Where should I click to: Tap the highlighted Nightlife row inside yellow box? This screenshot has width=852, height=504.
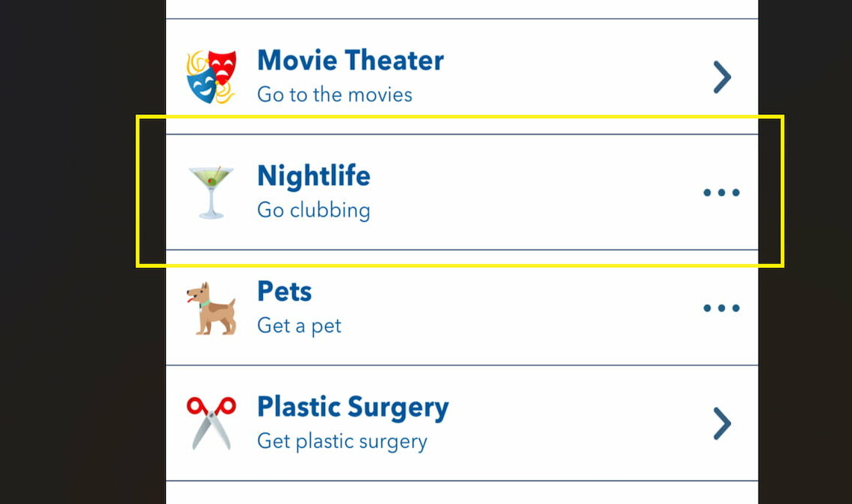461,190
